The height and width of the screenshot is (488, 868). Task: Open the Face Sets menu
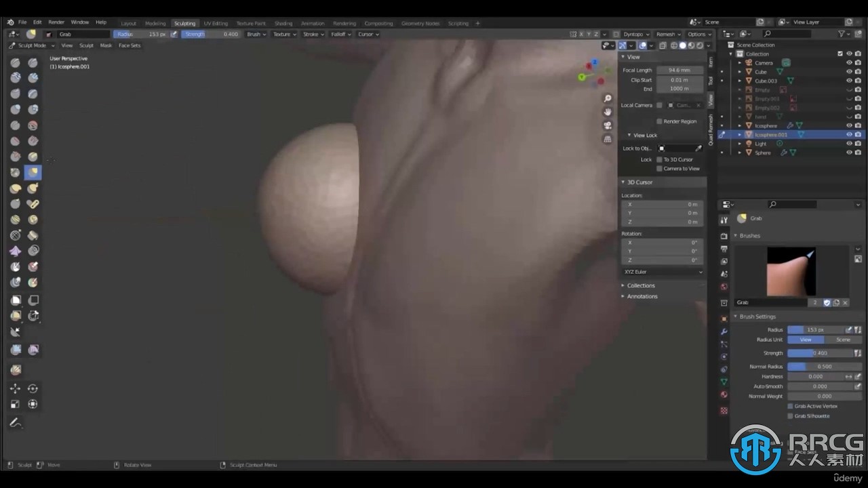[130, 45]
